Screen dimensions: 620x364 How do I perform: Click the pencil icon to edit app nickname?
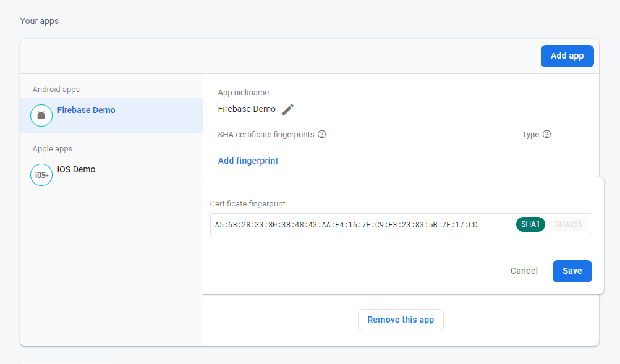pos(288,109)
